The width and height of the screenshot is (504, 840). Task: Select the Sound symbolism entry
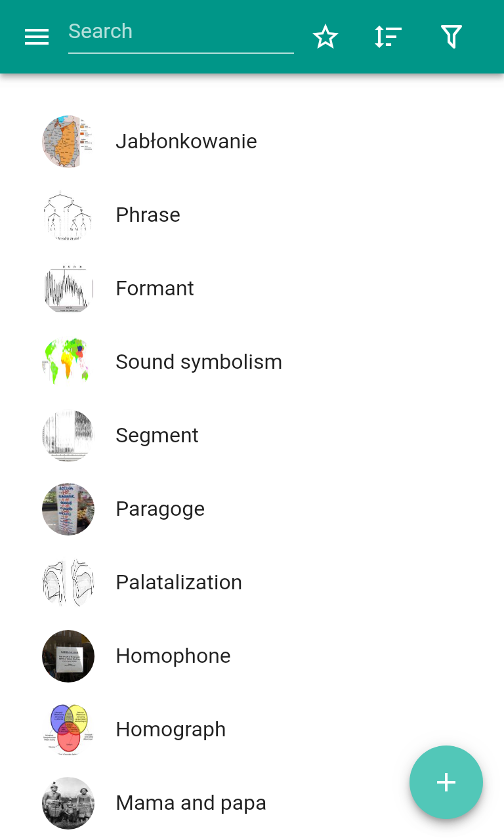[x=198, y=362]
